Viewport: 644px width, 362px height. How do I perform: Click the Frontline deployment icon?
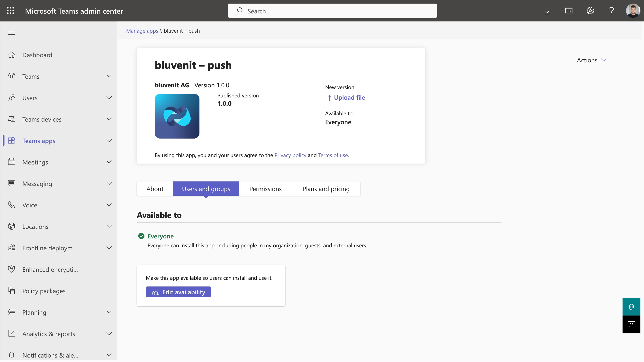click(x=11, y=248)
